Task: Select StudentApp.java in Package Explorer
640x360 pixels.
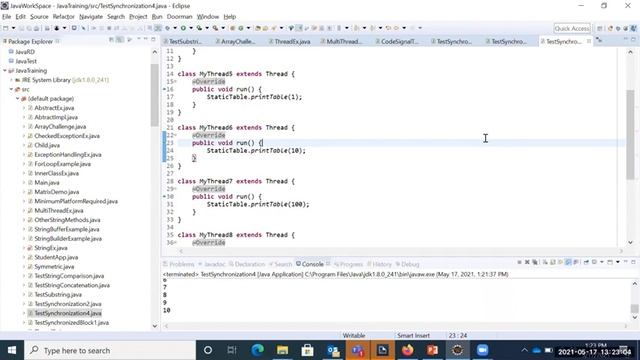Action: [x=56, y=257]
